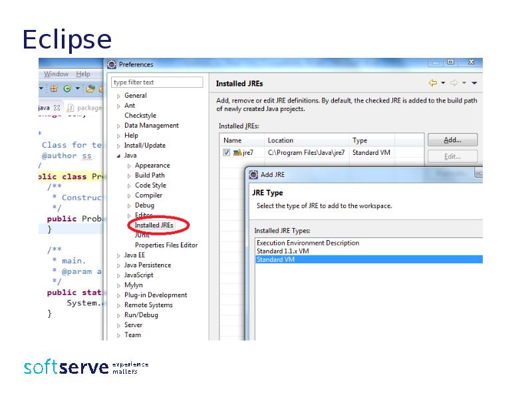
Task: Open the New Java Class dropdown arrow
Action: point(77,88)
